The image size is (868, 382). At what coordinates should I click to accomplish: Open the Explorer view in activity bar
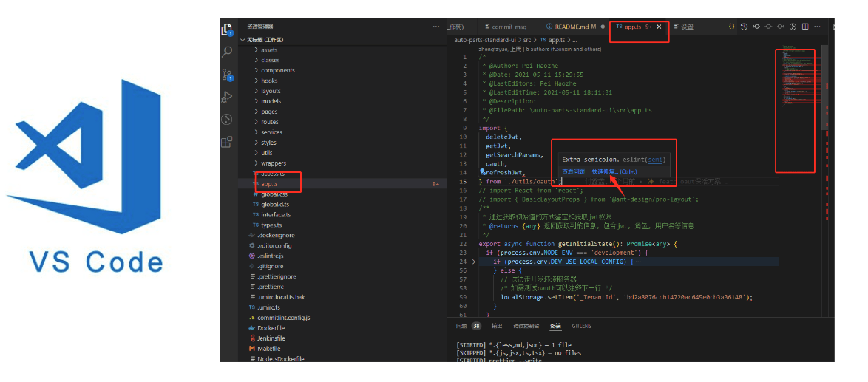point(226,29)
